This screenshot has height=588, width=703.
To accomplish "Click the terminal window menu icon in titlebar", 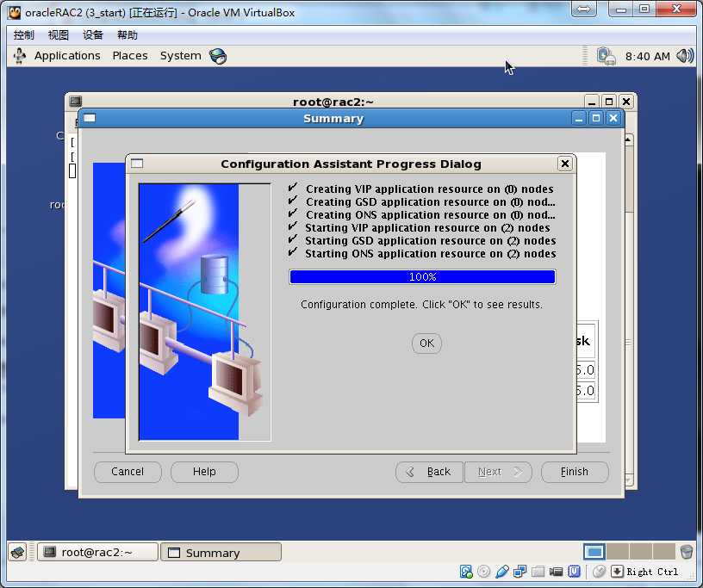I will [x=75, y=102].
